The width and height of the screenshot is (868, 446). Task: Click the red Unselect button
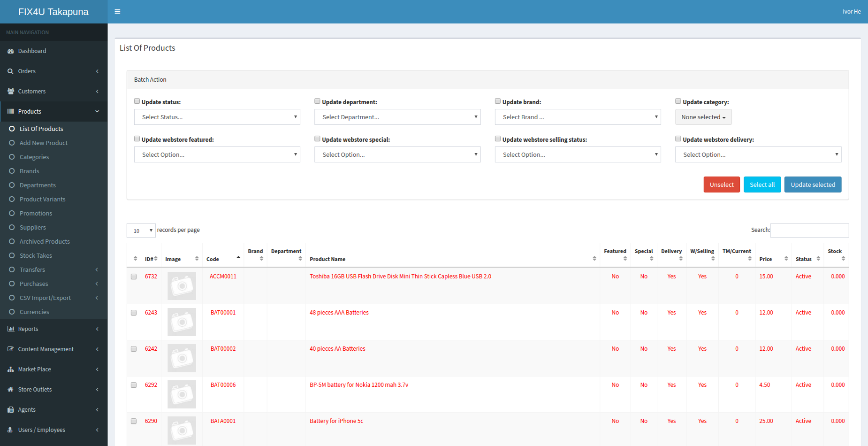point(721,185)
